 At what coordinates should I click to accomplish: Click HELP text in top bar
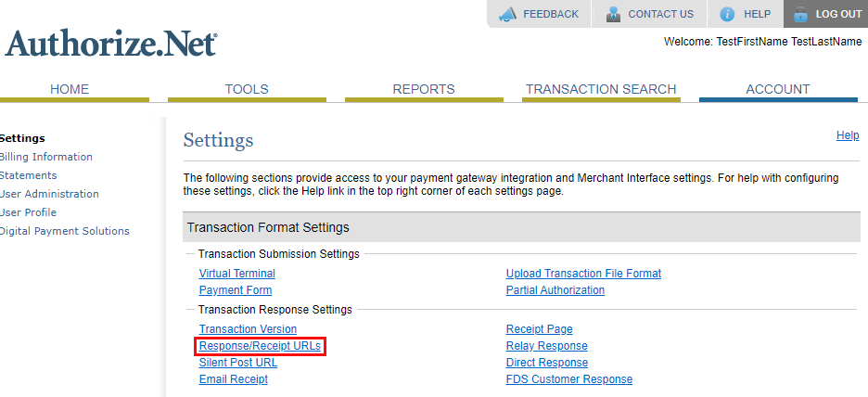pyautogui.click(x=758, y=15)
